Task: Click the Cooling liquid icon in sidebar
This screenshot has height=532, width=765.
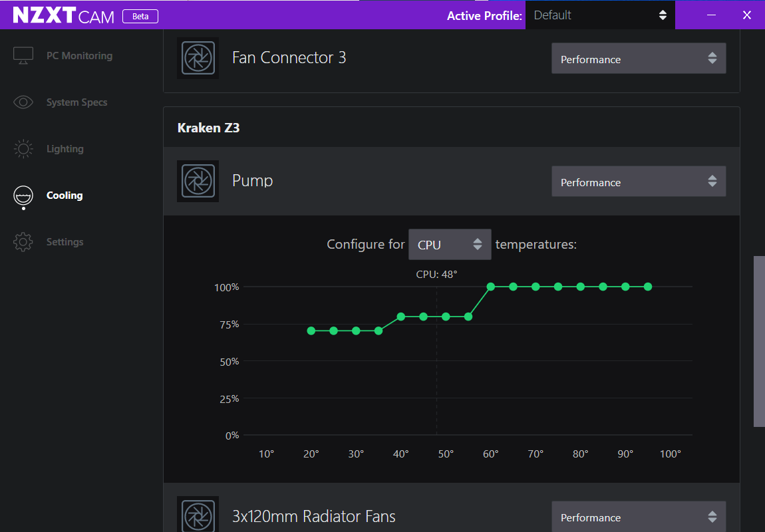Action: tap(23, 196)
